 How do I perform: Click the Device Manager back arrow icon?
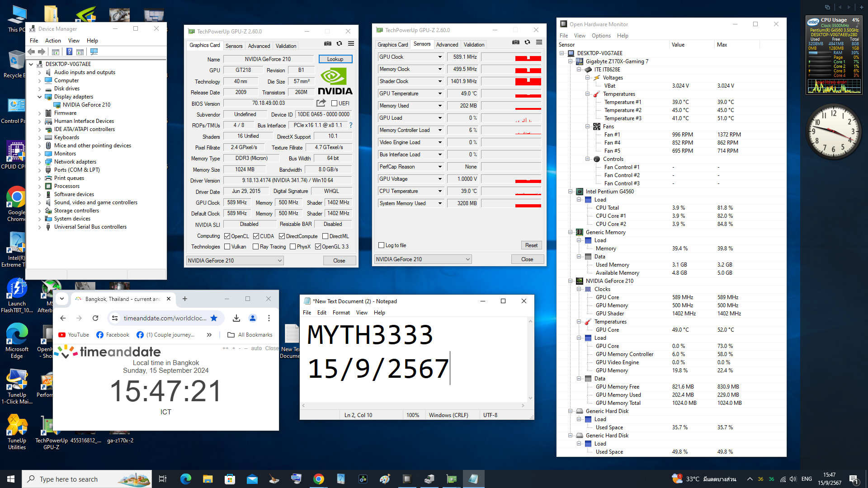(x=31, y=52)
